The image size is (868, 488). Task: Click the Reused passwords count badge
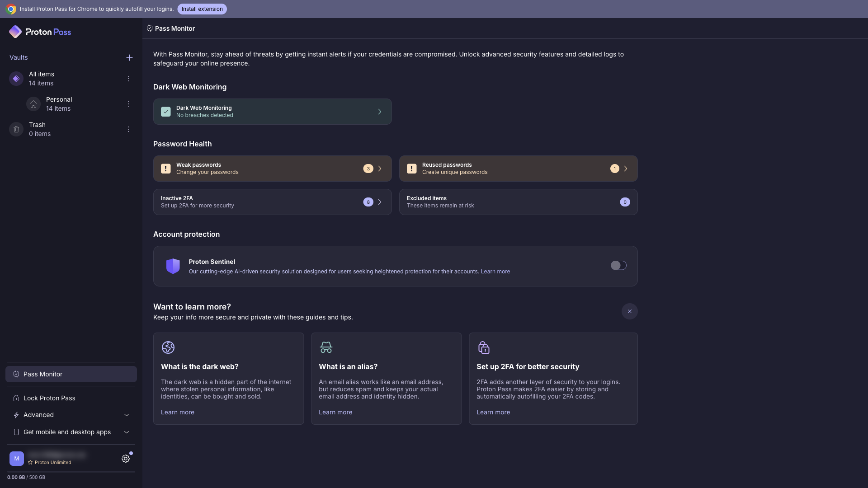615,169
